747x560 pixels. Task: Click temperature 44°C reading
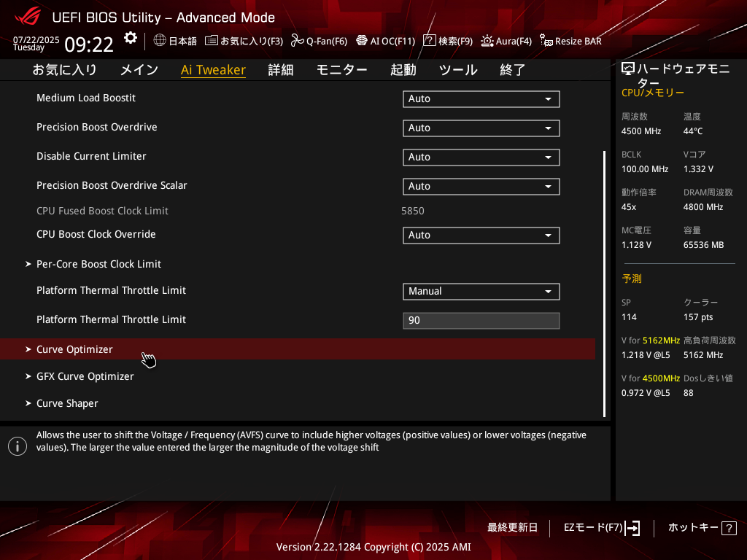tap(693, 131)
